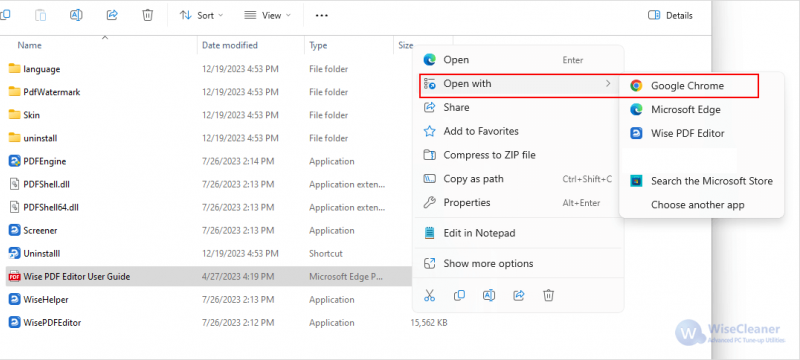Click the Cut scissors icon in context menu
The height and width of the screenshot is (360, 800).
(430, 295)
